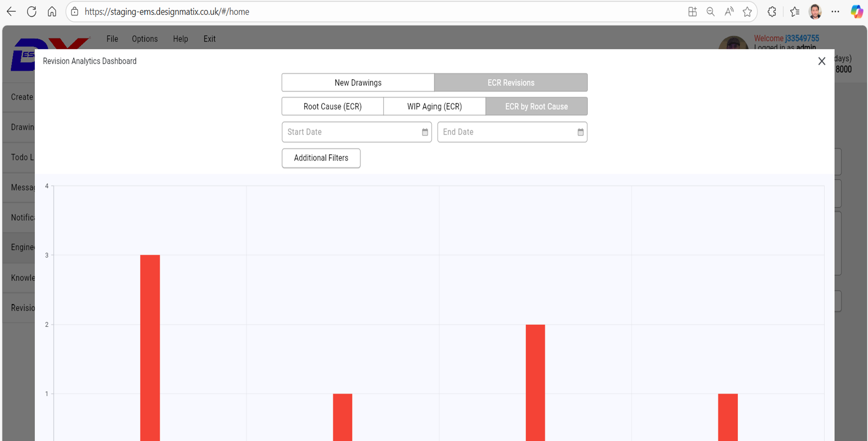This screenshot has height=441, width=868.
Task: Click the browser address bar URL
Action: pyautogui.click(x=167, y=12)
